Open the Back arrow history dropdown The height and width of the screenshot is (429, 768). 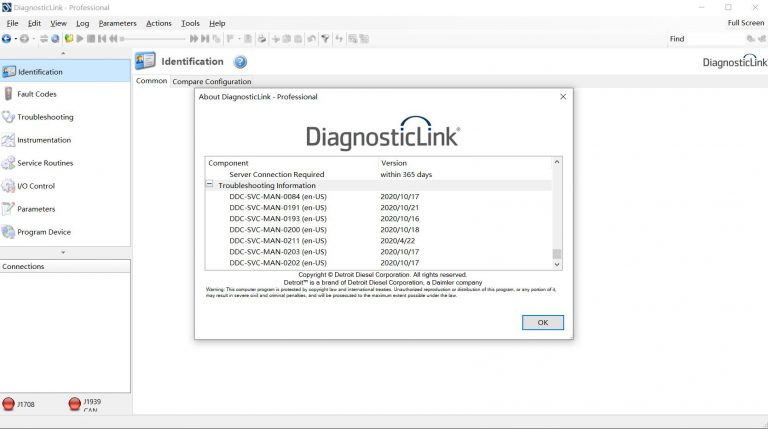coord(16,39)
